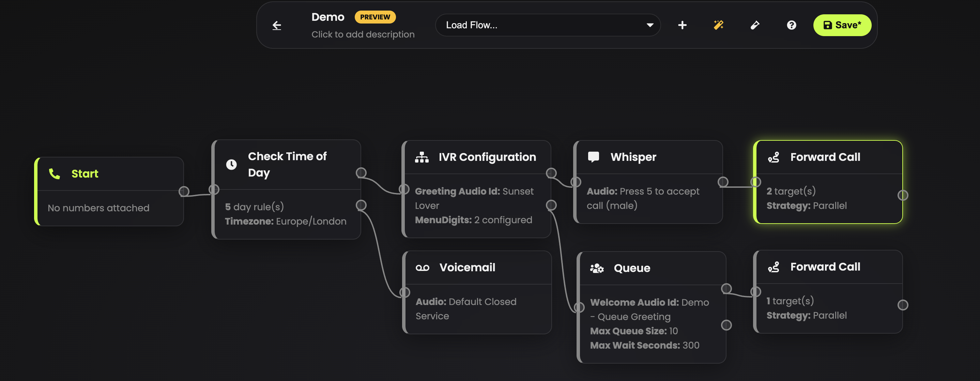Select the Check Time of Day title

pyautogui.click(x=287, y=164)
